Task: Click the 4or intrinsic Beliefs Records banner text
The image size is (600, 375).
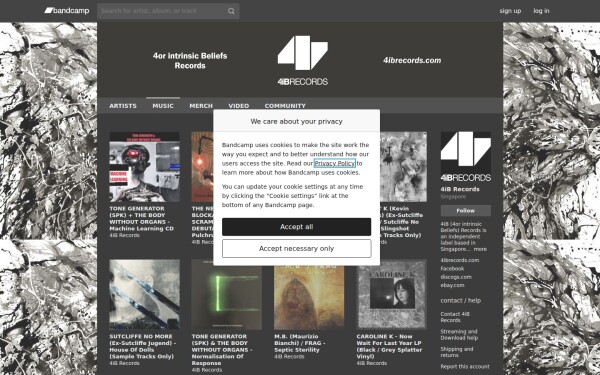Action: 190,60
